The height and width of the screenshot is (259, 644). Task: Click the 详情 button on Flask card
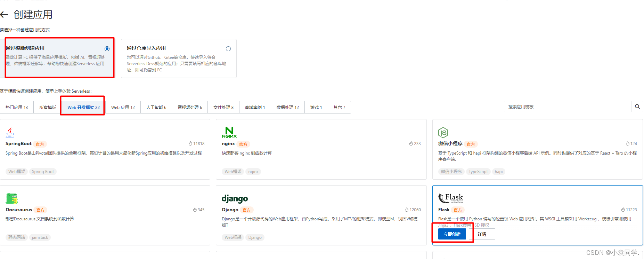[x=482, y=234]
